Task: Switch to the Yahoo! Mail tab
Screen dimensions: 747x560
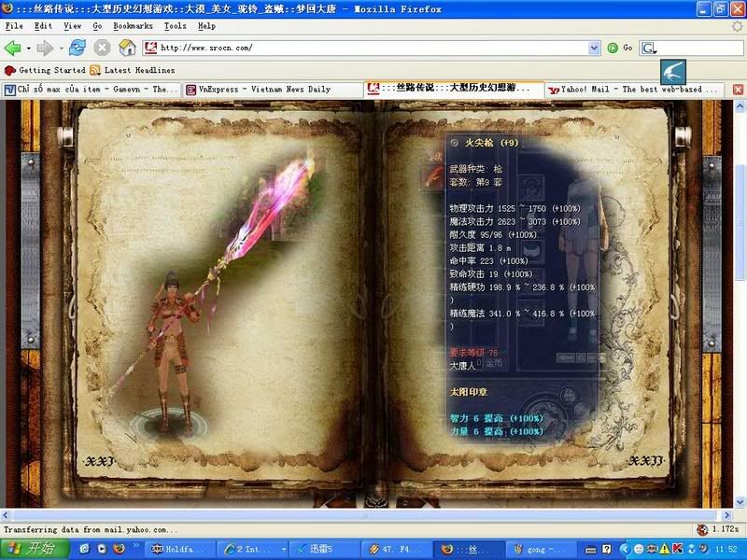Action: [635, 90]
